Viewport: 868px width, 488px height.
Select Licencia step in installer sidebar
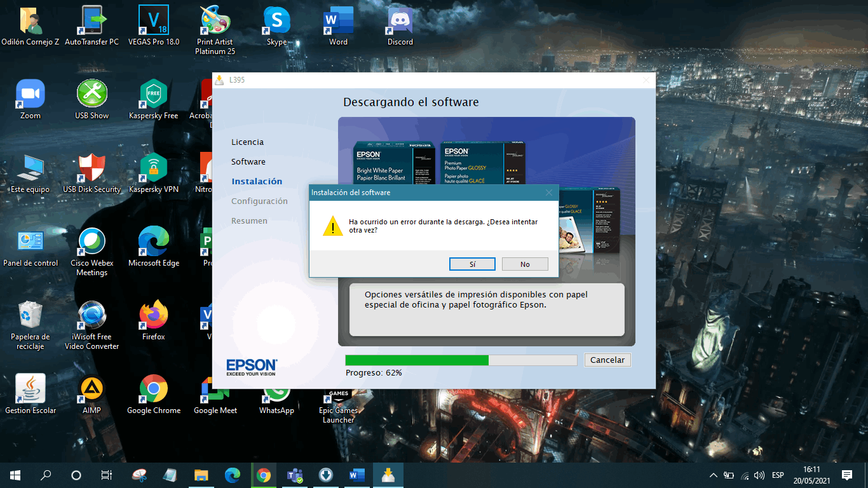tap(247, 142)
